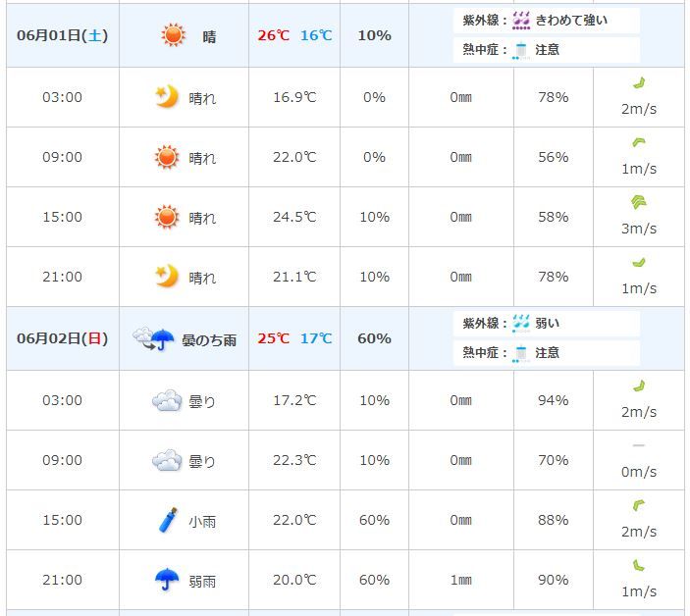
Task: Click the purple UV index icon きわめて強い
Action: pyautogui.click(x=521, y=21)
